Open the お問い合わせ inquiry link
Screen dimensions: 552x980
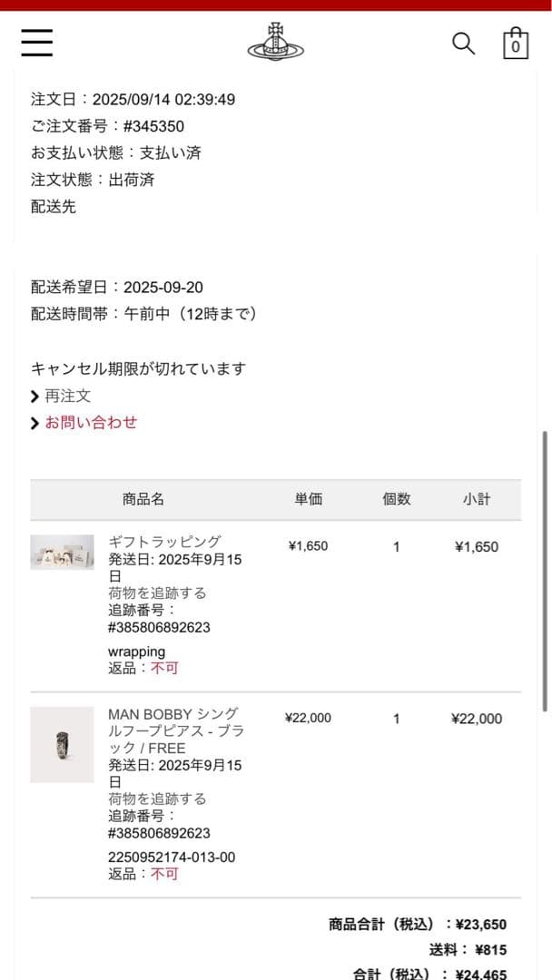pyautogui.click(x=91, y=422)
